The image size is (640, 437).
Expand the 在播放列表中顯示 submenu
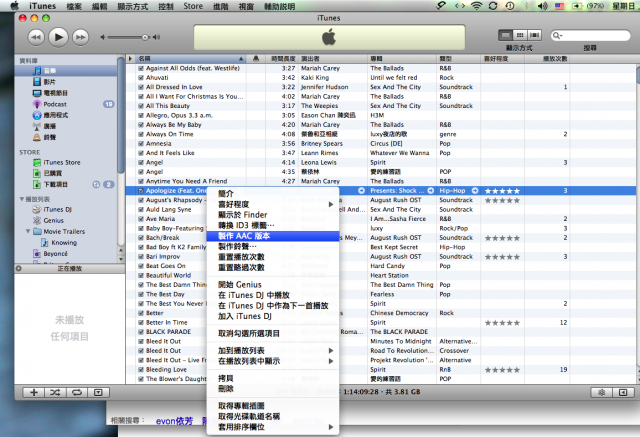point(273,361)
